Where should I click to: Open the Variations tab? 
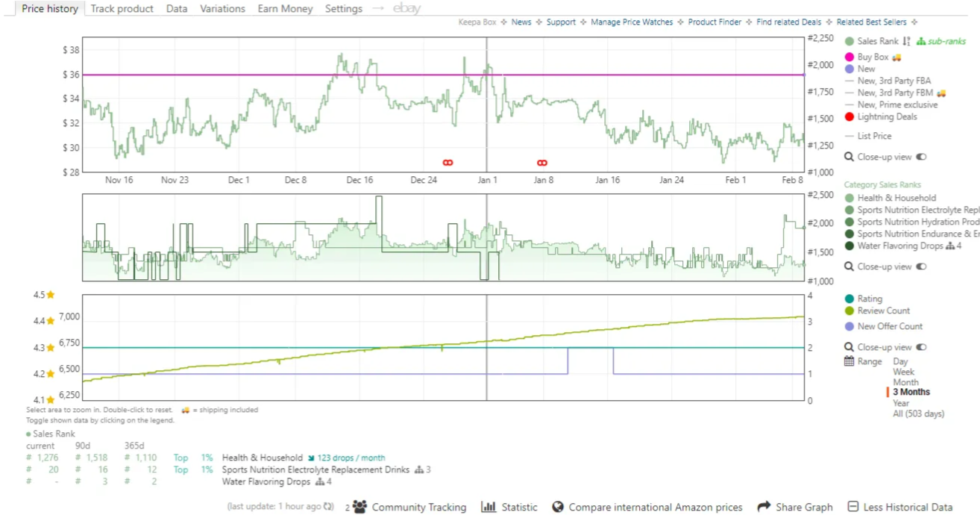click(222, 9)
